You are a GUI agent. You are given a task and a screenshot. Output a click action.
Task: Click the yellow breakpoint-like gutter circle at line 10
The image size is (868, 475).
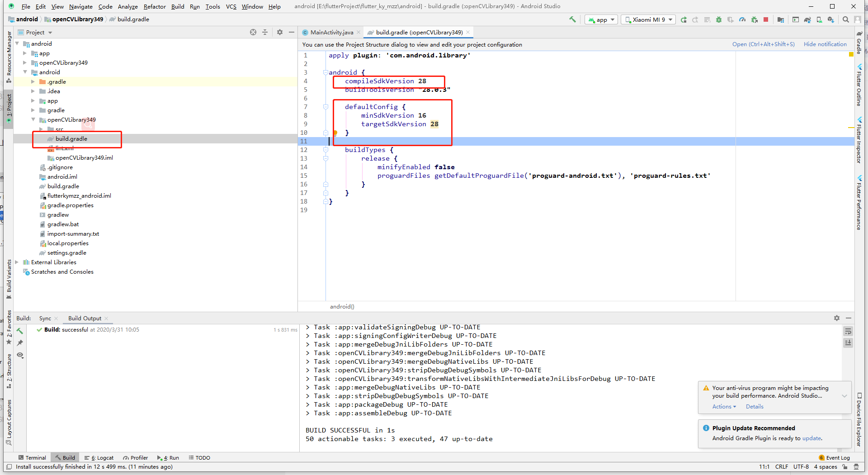[x=335, y=133]
